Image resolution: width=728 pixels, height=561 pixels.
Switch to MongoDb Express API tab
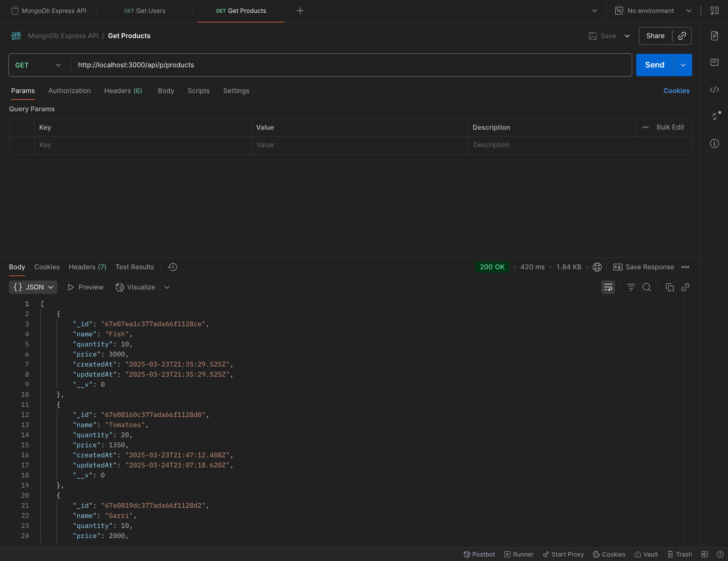click(x=49, y=11)
